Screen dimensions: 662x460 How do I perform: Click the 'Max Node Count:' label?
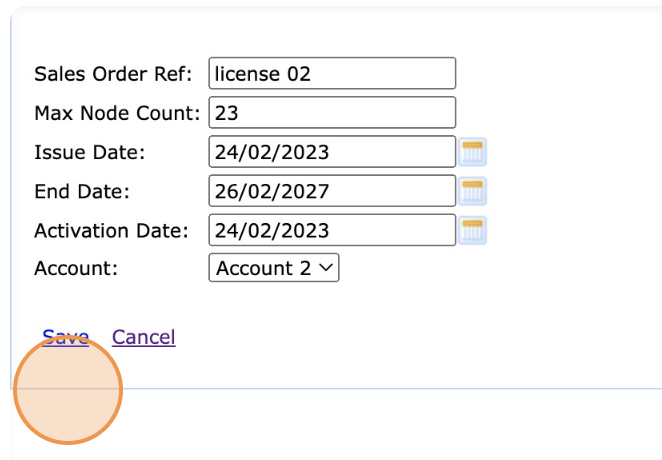(118, 113)
